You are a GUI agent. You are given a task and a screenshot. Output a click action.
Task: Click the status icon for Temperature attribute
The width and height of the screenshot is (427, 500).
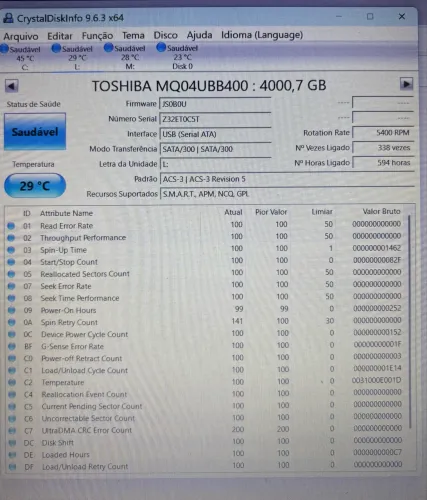[x=12, y=382]
